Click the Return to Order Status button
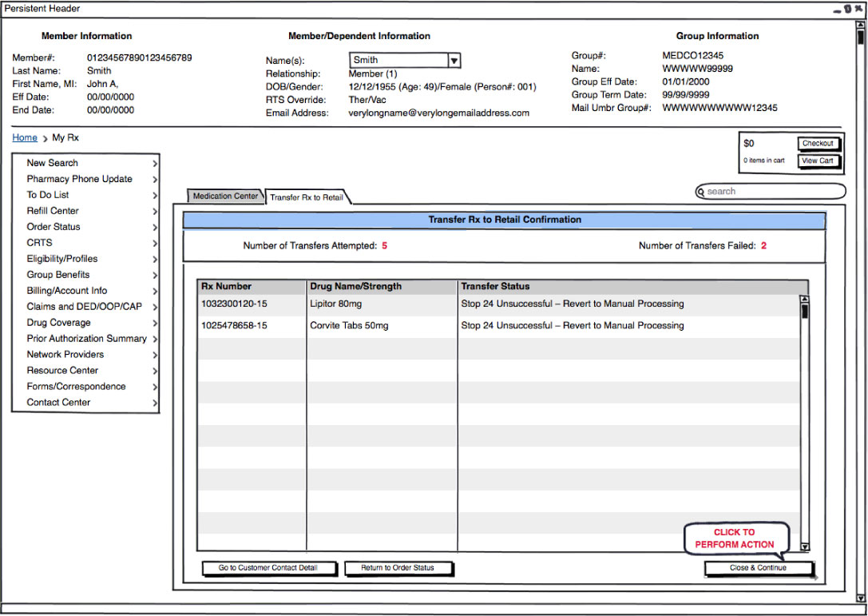 (x=398, y=568)
